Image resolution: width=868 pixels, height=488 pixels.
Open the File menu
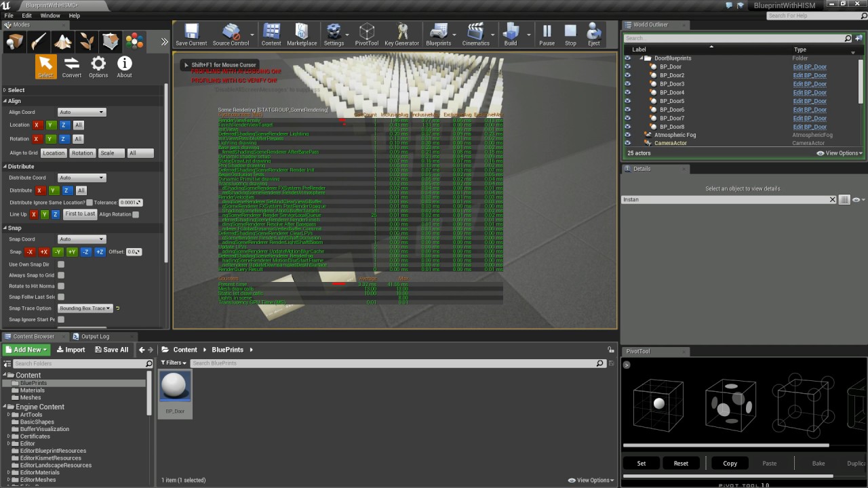(x=9, y=16)
